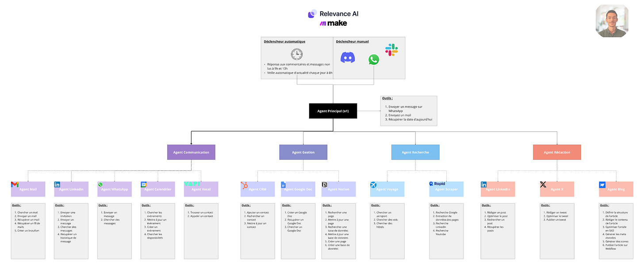Click the Google Calendar icon on Agent Calendrier

[x=143, y=185]
